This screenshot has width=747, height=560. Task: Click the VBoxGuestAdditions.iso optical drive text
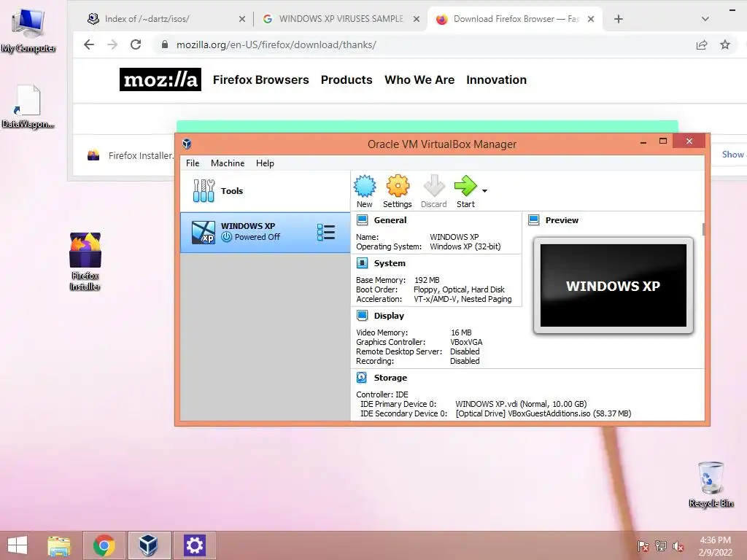point(543,413)
